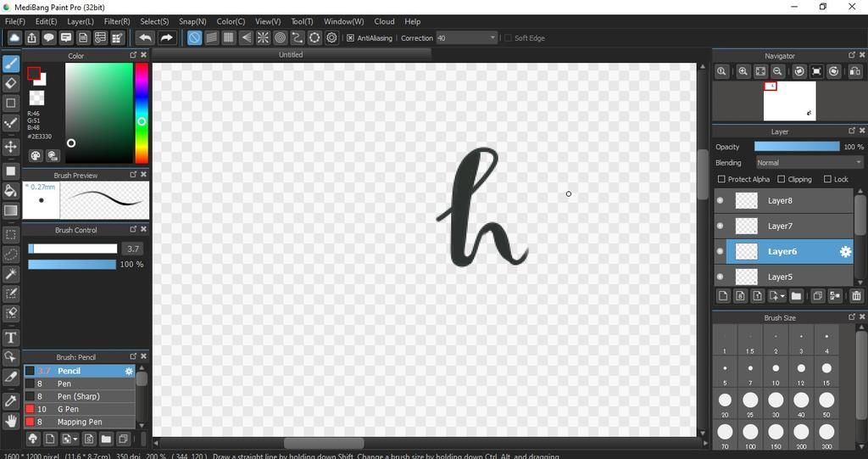This screenshot has height=459, width=868.
Task: Enable parallel lines snap
Action: tap(211, 37)
